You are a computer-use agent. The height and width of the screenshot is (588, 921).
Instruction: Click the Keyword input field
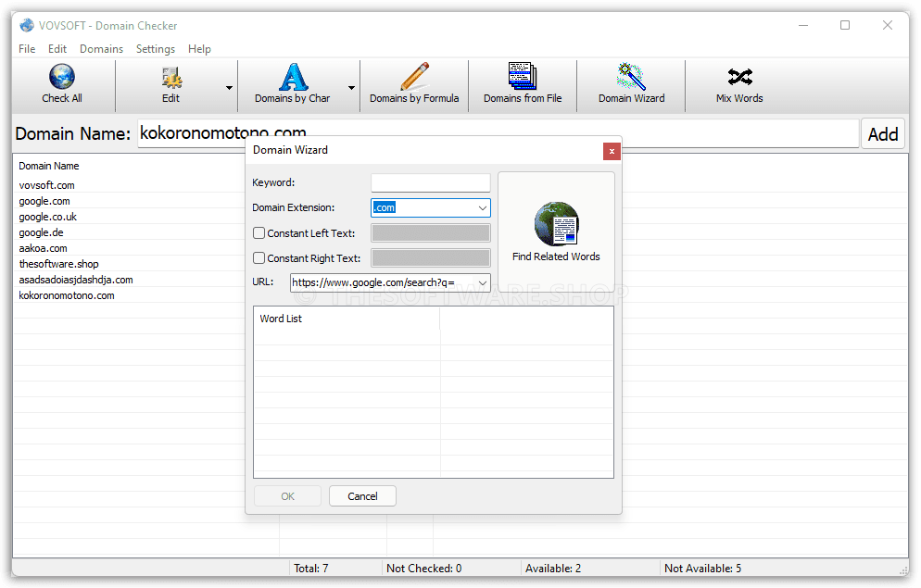click(x=431, y=182)
